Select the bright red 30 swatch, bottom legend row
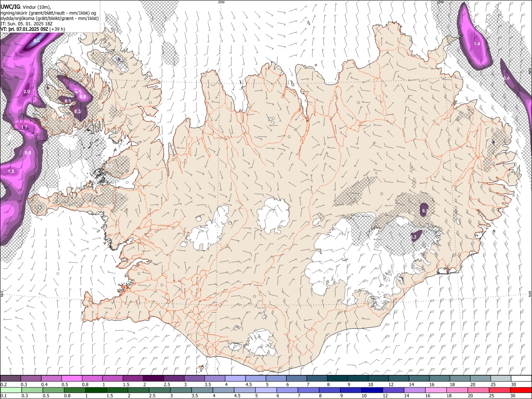Viewport: 532px width, 399px height. [x=520, y=390]
